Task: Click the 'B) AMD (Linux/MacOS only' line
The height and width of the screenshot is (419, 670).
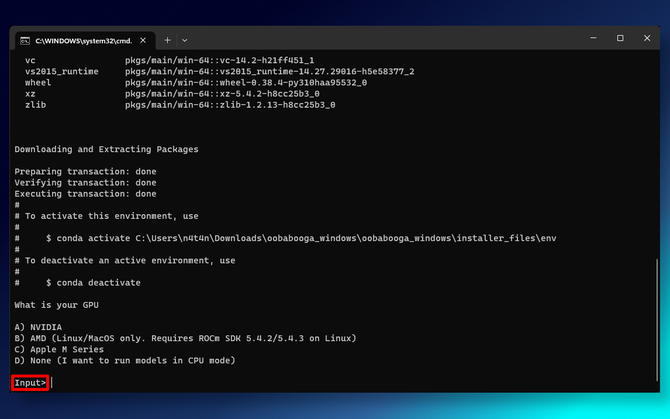Action: (x=185, y=338)
